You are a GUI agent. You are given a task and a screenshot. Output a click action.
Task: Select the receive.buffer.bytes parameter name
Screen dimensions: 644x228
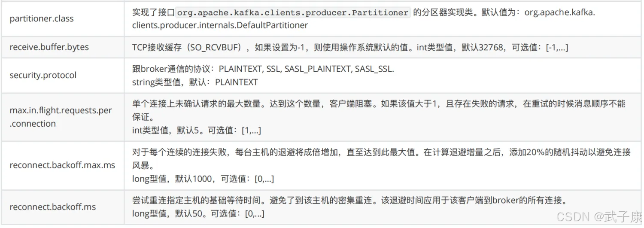[x=49, y=47]
